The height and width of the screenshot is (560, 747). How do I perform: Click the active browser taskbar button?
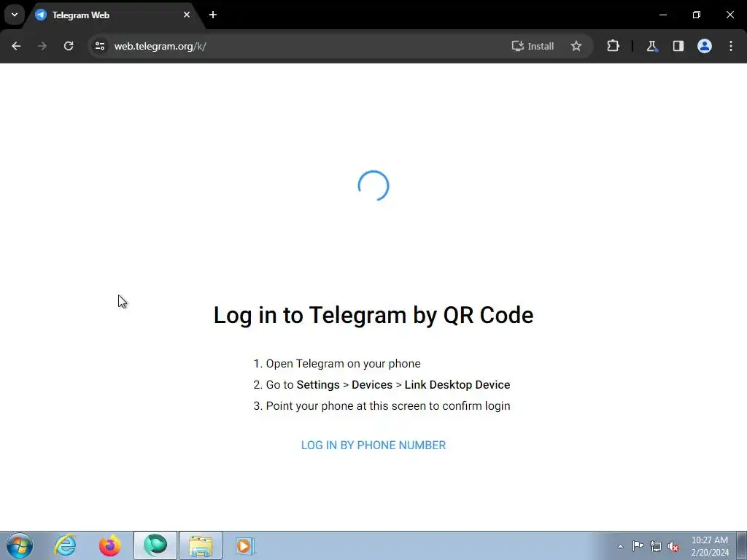tap(155, 545)
